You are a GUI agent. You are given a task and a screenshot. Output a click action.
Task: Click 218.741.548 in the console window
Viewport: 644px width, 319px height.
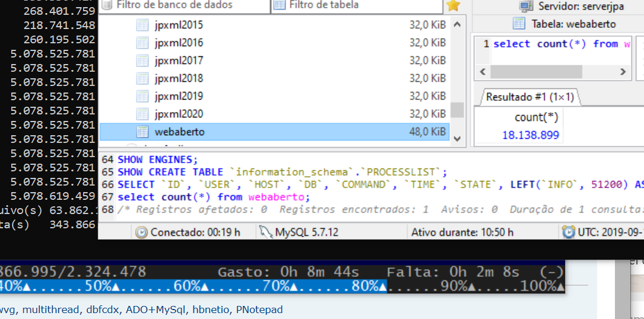click(x=59, y=25)
